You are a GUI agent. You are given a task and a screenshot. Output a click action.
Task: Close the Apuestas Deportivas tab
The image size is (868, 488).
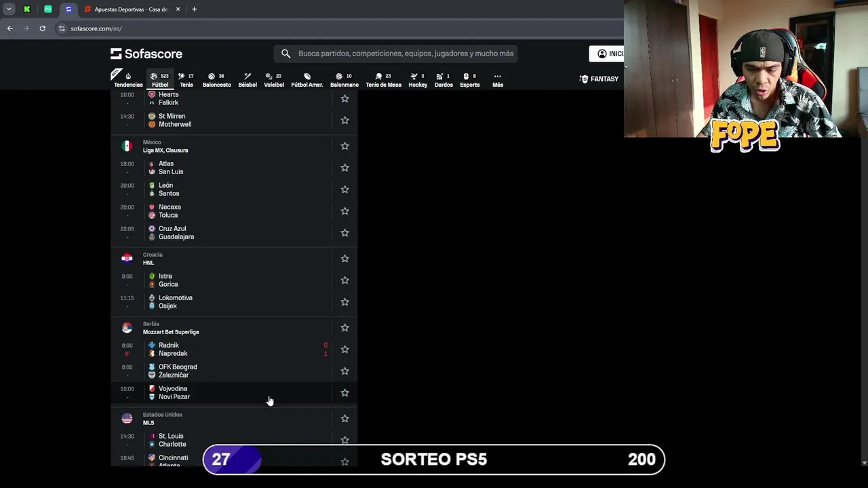click(x=178, y=9)
